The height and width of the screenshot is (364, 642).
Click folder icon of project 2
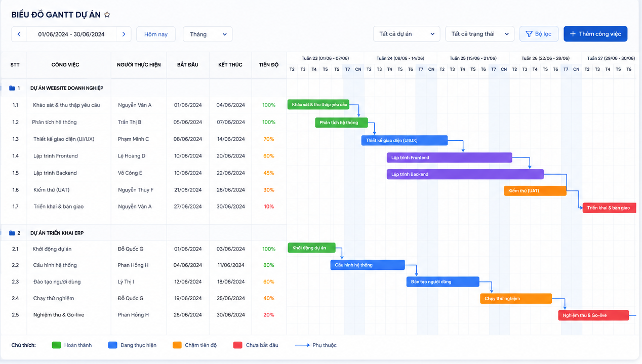pos(12,233)
